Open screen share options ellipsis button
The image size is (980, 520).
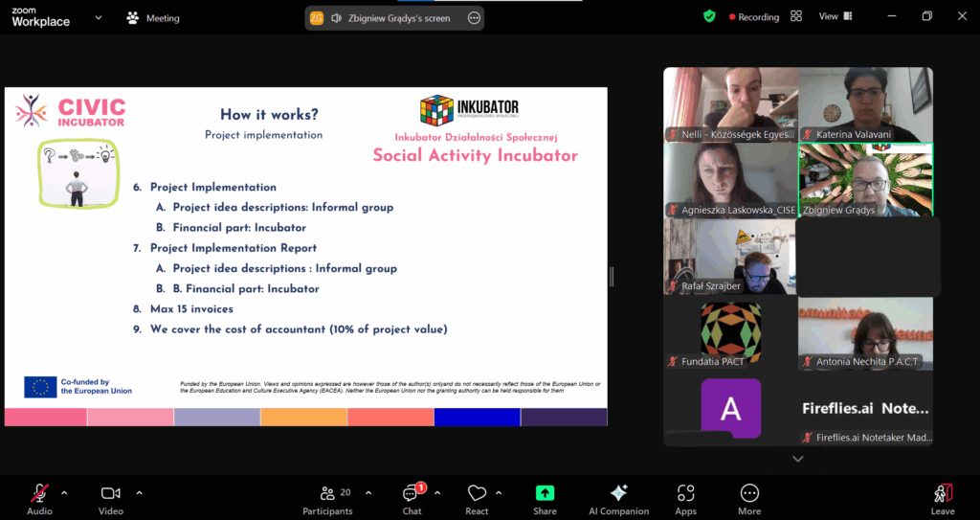click(474, 18)
